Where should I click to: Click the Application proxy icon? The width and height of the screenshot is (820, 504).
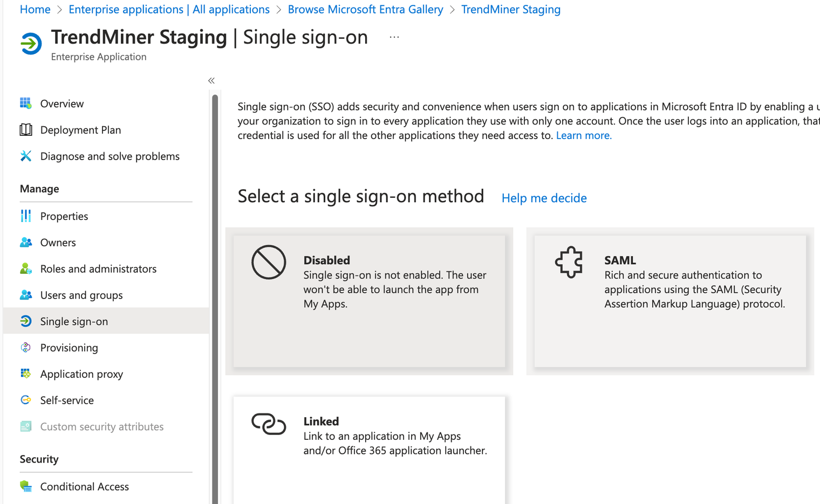[x=25, y=374]
